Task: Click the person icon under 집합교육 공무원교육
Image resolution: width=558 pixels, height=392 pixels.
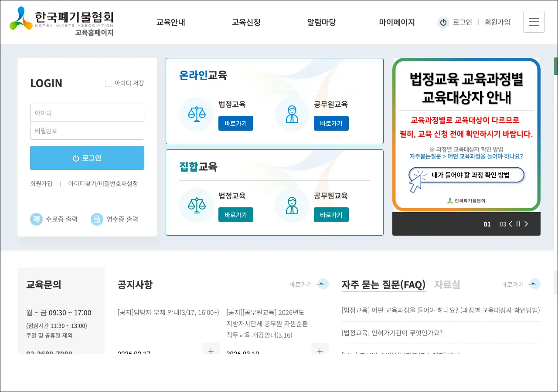Action: [x=292, y=206]
